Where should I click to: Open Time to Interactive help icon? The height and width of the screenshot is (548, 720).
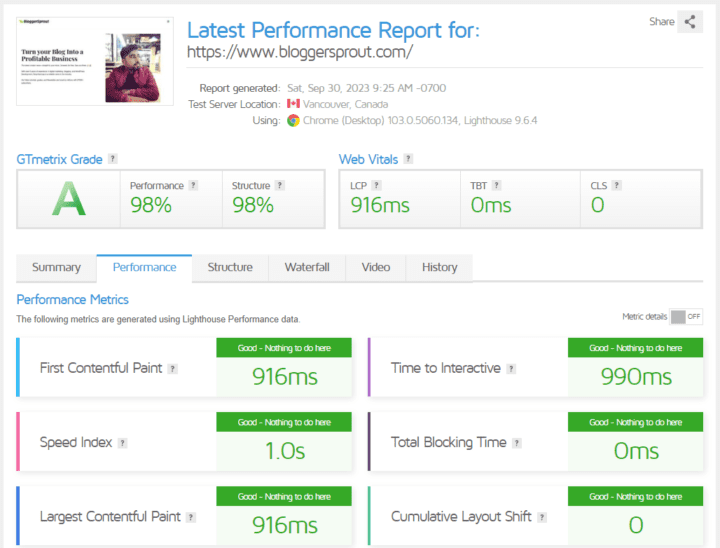[511, 368]
